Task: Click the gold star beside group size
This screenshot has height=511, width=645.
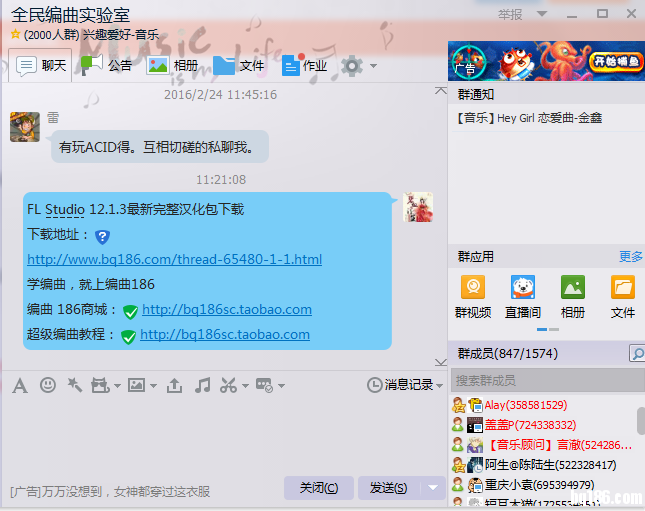Action: click(x=16, y=34)
